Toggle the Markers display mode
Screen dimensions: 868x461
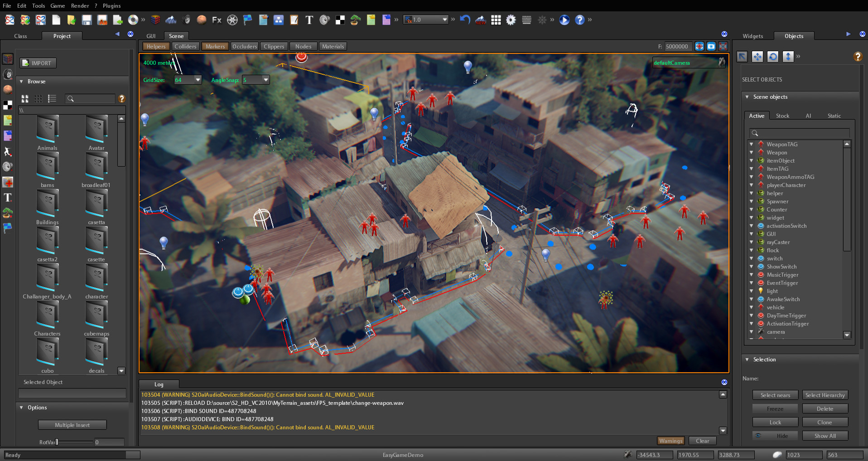(215, 46)
